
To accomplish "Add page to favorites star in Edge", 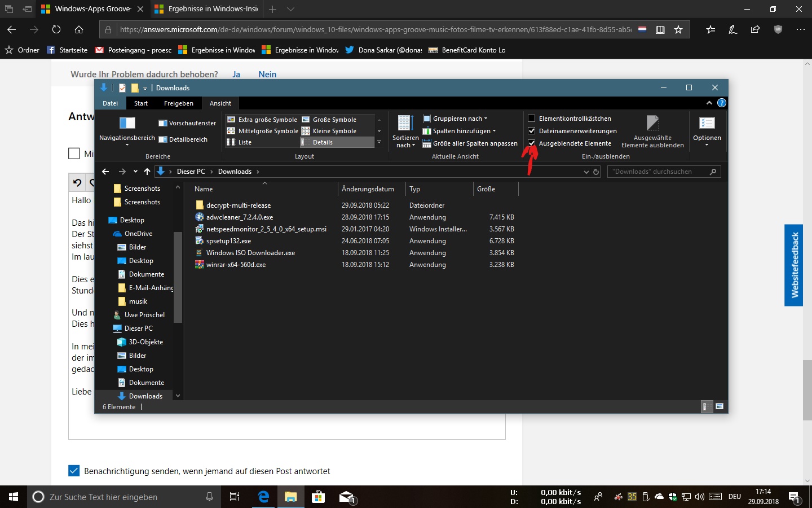I will coord(678,29).
